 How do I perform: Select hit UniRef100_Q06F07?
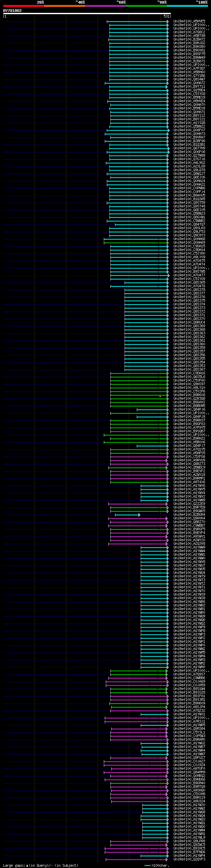coord(189,130)
